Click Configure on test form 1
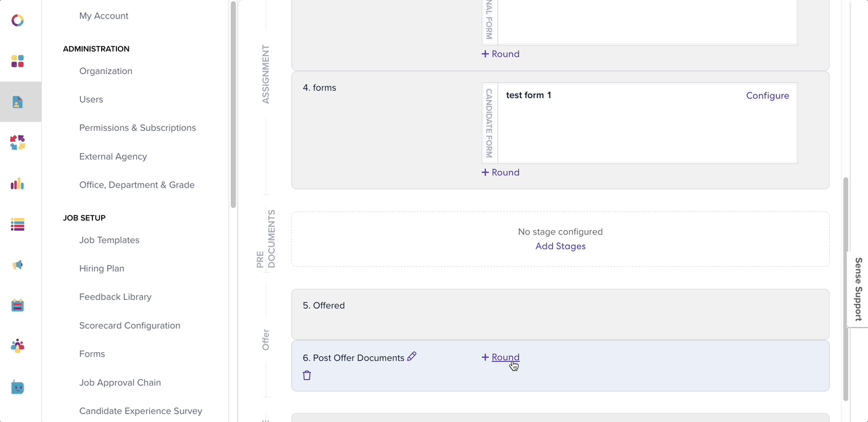The image size is (868, 422). (768, 96)
